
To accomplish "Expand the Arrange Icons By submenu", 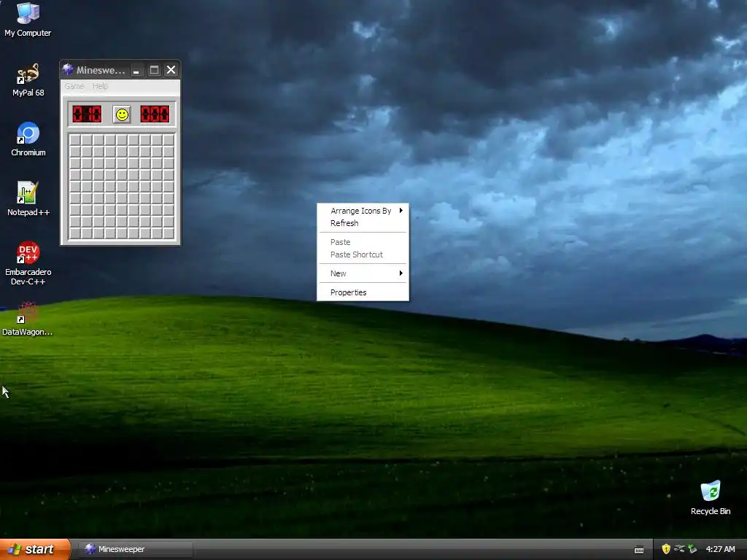I will [x=363, y=211].
